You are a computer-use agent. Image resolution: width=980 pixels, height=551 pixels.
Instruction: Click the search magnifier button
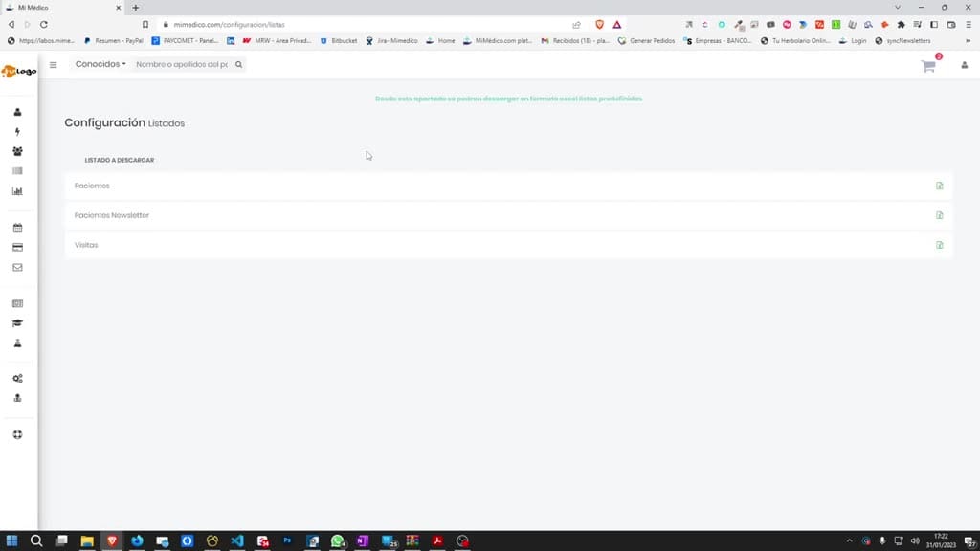coord(238,64)
